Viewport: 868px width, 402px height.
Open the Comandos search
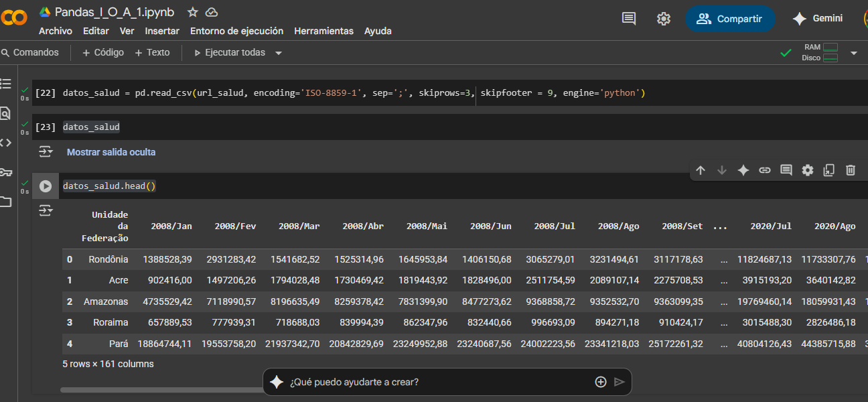click(29, 52)
